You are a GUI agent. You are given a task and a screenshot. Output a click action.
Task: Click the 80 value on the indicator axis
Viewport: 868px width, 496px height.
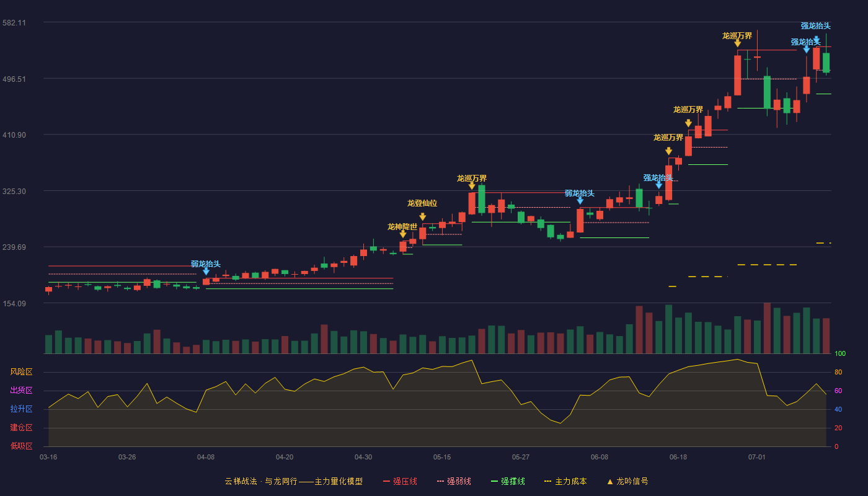point(838,372)
